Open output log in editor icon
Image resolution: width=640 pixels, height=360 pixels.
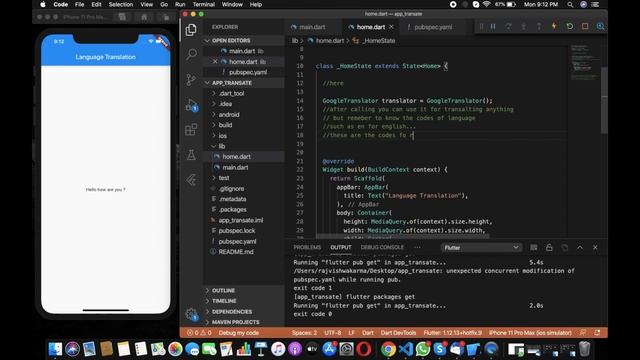[x=564, y=247]
